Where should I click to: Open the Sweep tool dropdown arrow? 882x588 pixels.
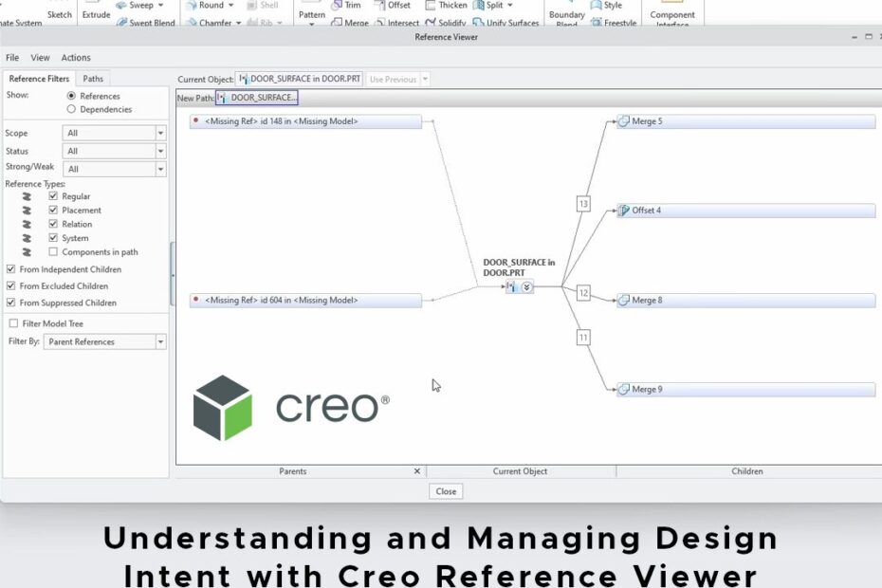160,5
